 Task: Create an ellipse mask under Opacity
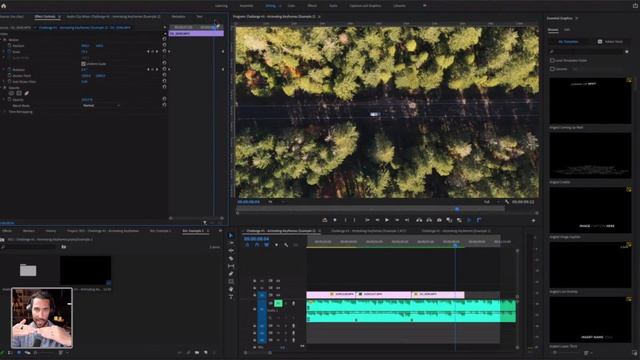click(x=11, y=93)
